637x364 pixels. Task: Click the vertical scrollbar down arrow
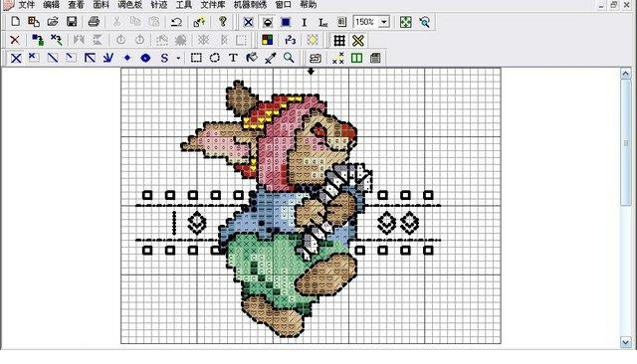click(x=626, y=342)
